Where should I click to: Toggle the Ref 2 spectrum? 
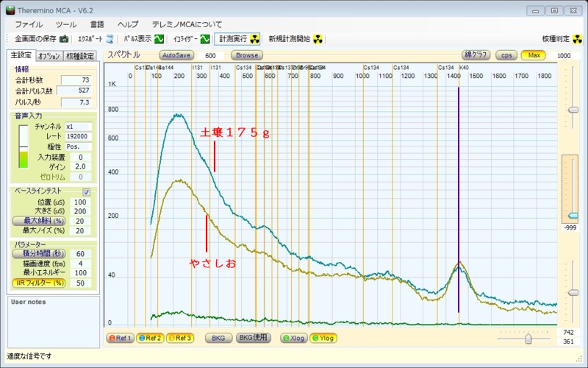point(150,338)
